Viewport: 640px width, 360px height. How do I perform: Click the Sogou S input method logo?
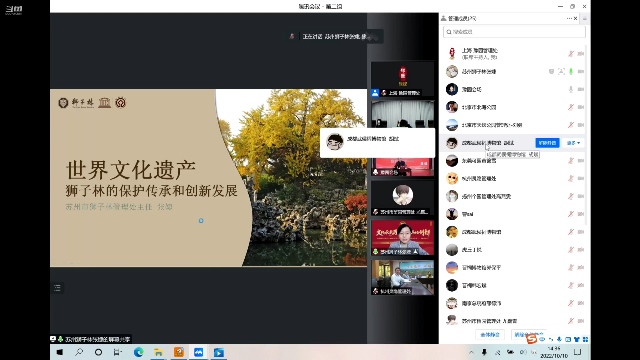click(531, 339)
